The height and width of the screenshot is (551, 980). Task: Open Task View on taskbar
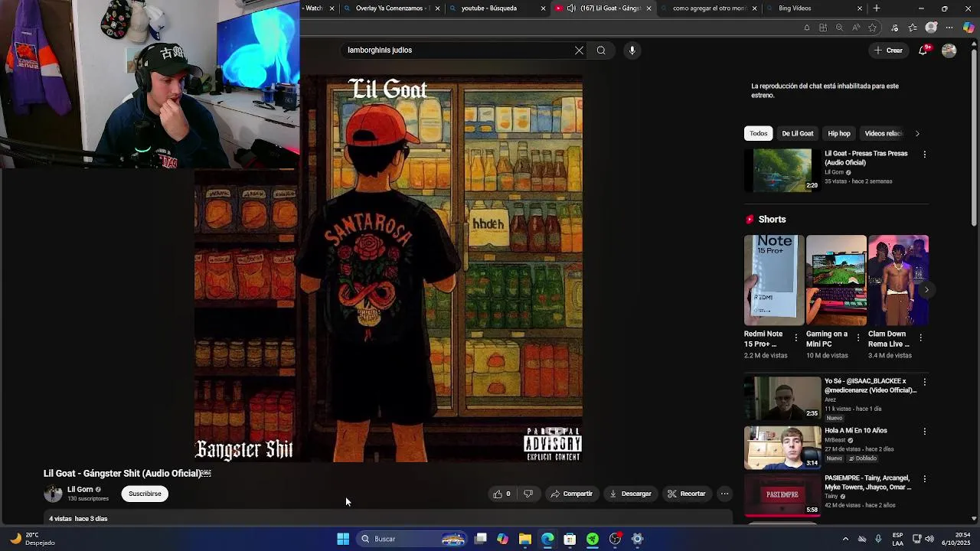(x=480, y=539)
